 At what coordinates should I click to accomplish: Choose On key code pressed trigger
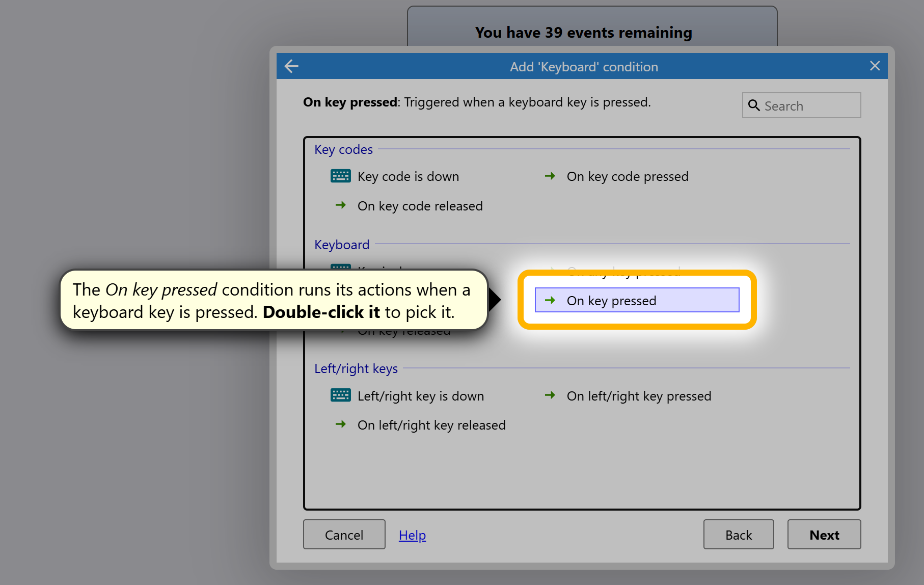628,177
